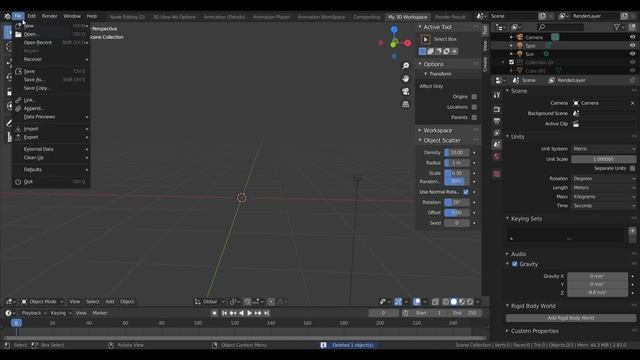Viewport: 640px width, 360px height.
Task: Toggle show overlays icon
Action: [x=417, y=302]
